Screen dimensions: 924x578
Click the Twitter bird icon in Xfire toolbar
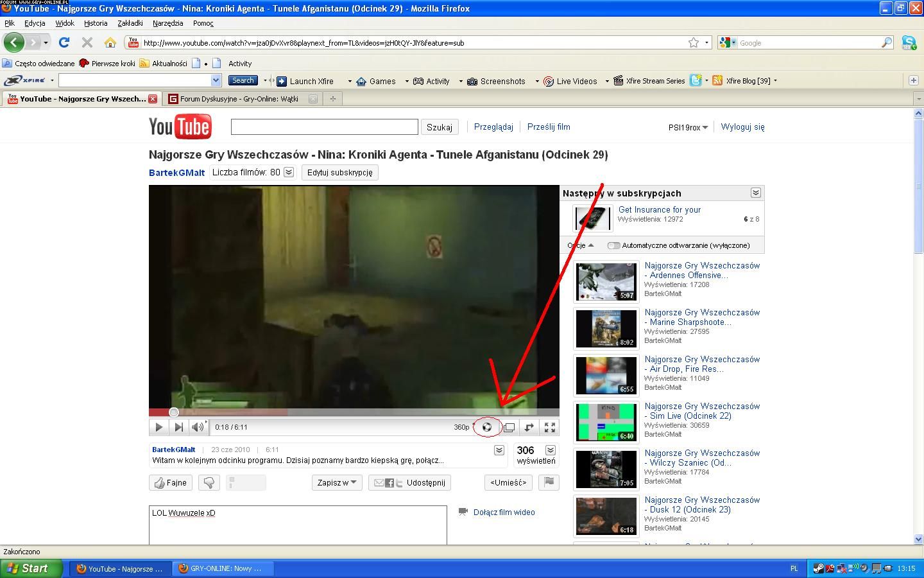[x=696, y=81]
